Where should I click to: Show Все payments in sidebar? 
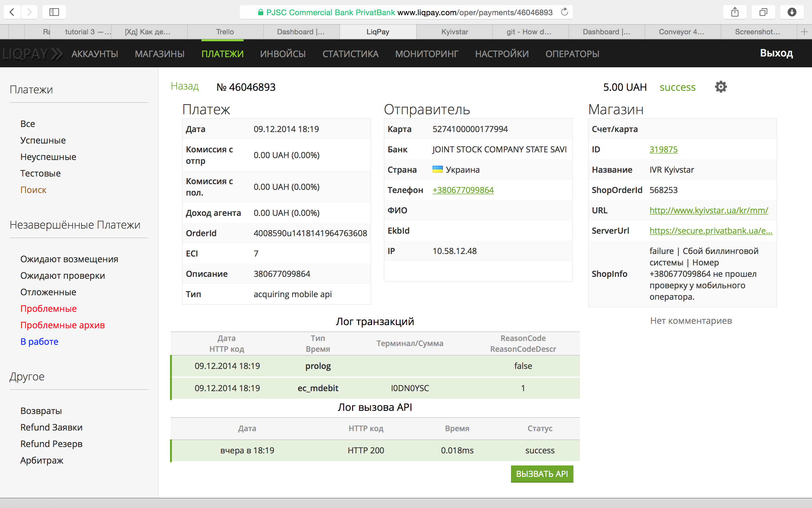[28, 124]
